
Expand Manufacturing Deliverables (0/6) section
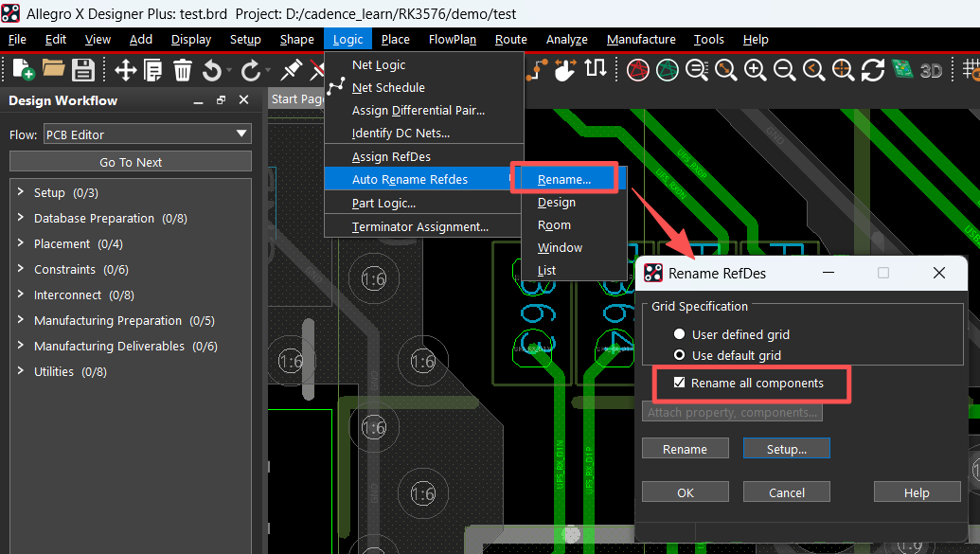(x=21, y=345)
